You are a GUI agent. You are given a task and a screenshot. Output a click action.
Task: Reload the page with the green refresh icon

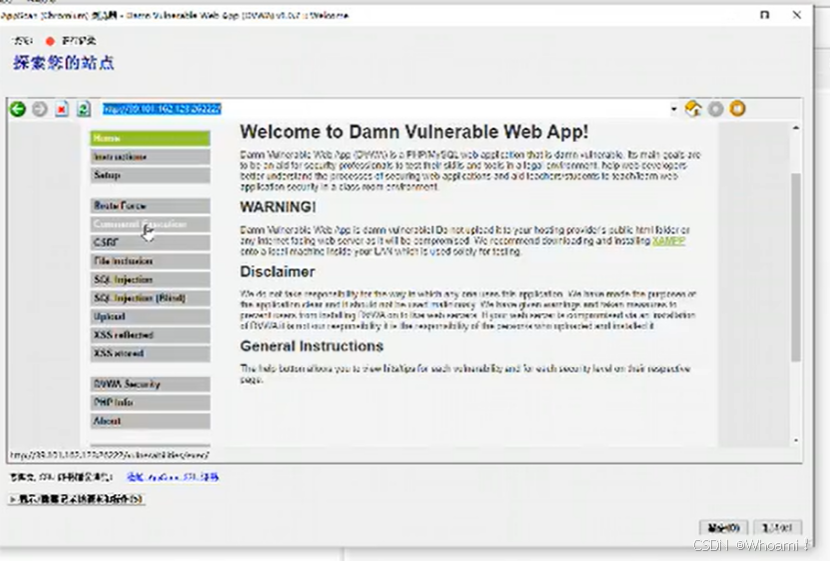point(84,109)
